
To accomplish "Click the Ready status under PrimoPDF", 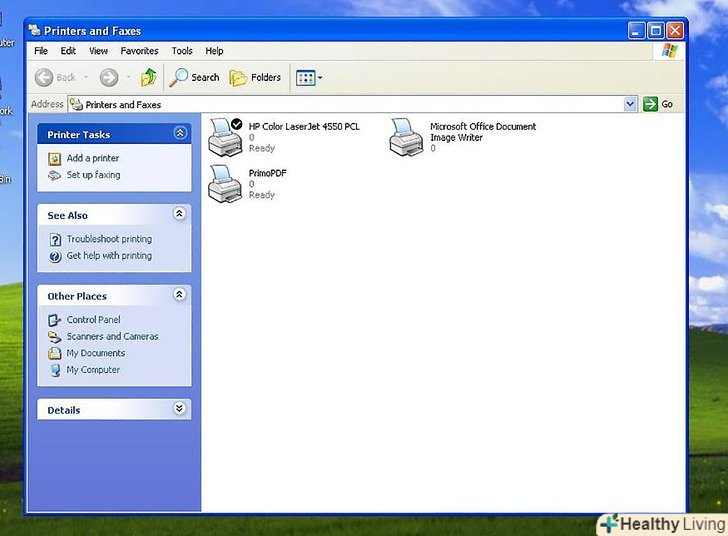I will pyautogui.click(x=262, y=195).
